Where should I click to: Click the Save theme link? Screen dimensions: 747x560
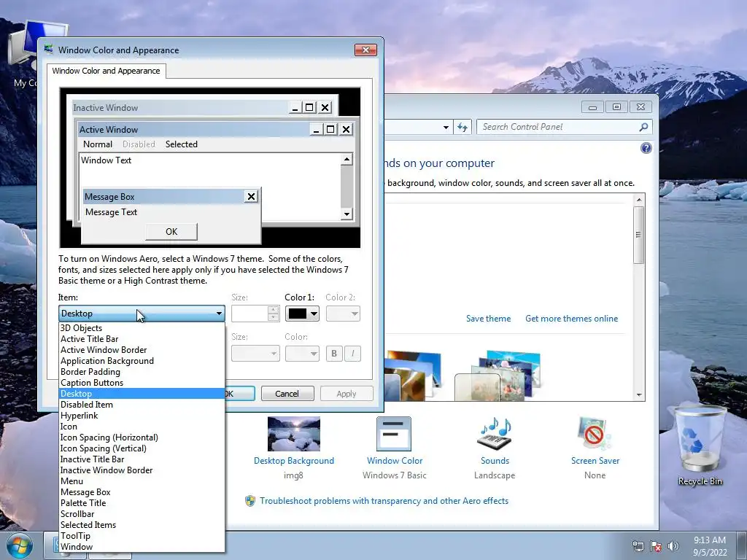pyautogui.click(x=488, y=319)
